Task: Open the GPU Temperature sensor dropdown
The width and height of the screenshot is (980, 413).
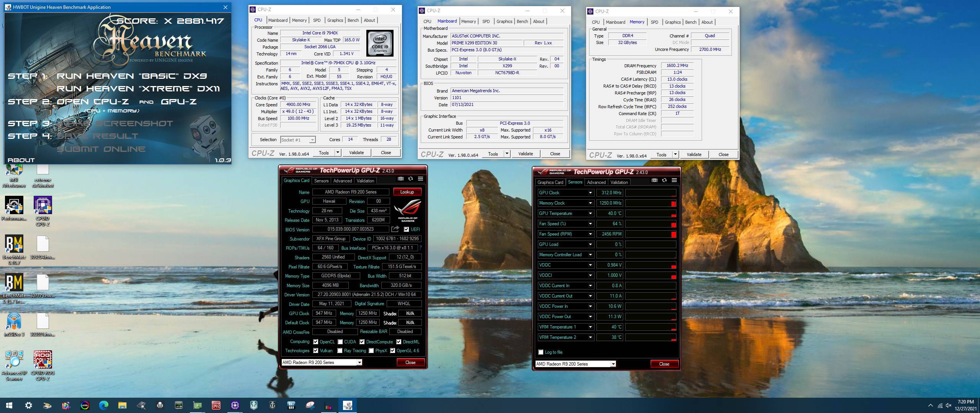Action: pyautogui.click(x=590, y=213)
